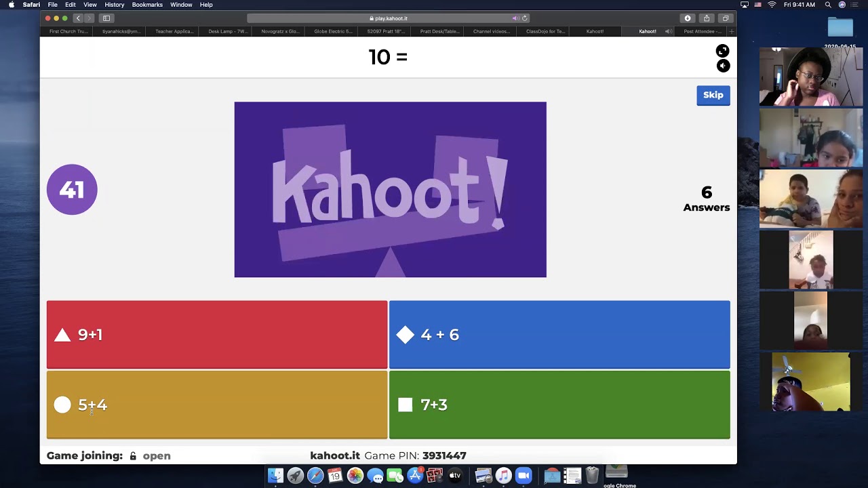
Task: Mute the active Kahoot! tab speaker
Action: [x=668, y=31]
